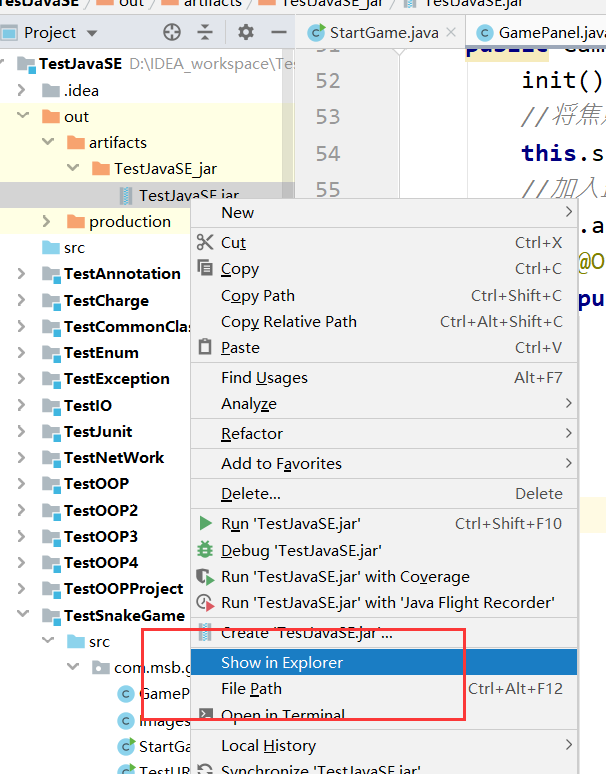The image size is (606, 774).
Task: Click the Cut scissors icon
Action: pos(205,242)
